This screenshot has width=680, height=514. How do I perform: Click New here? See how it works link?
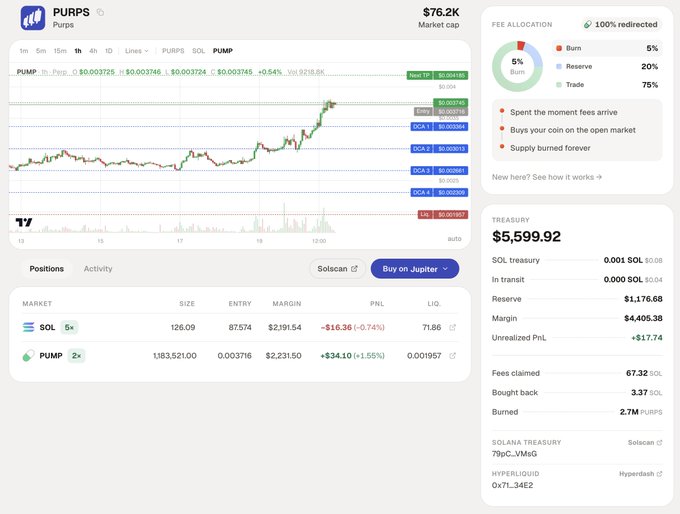(547, 177)
